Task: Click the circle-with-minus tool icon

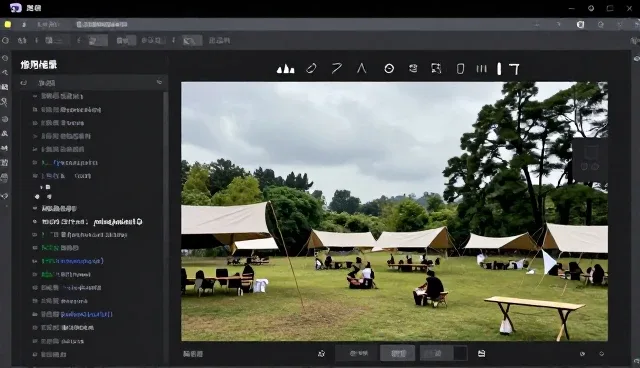Action: (389, 69)
